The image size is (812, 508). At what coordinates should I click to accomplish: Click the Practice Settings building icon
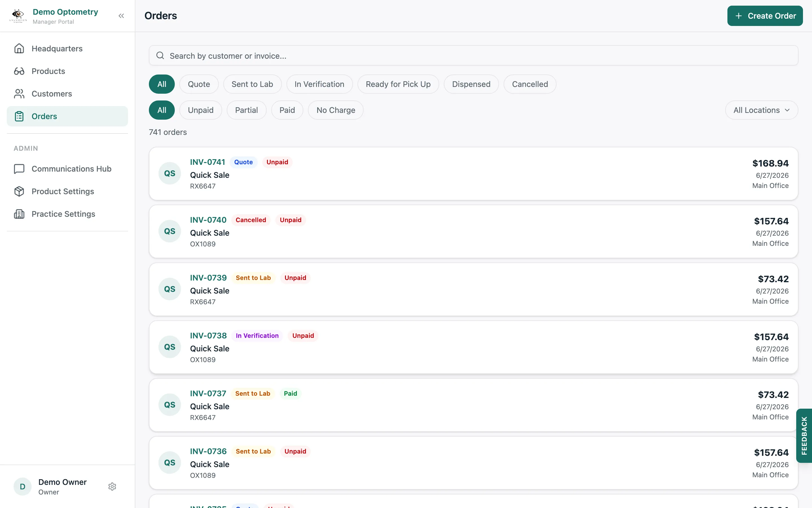tap(19, 214)
